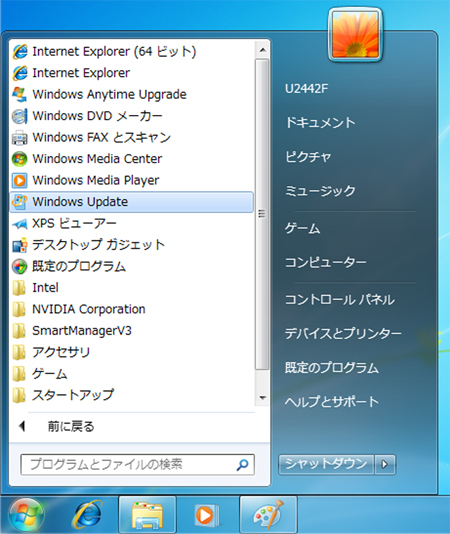Click the Paint icon in taskbar

pyautogui.click(x=268, y=515)
